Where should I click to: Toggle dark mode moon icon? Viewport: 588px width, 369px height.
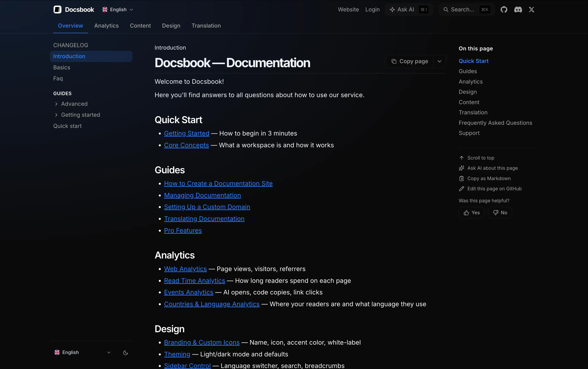[126, 352]
